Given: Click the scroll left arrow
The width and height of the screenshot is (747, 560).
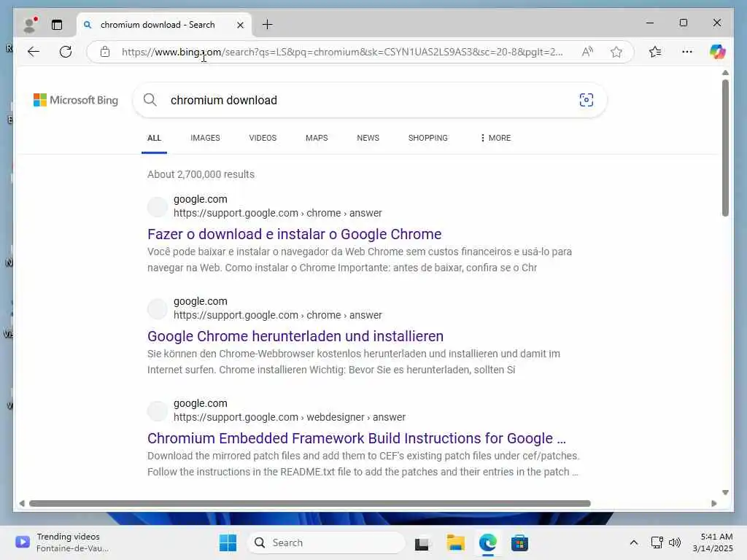Looking at the screenshot, I should point(22,503).
